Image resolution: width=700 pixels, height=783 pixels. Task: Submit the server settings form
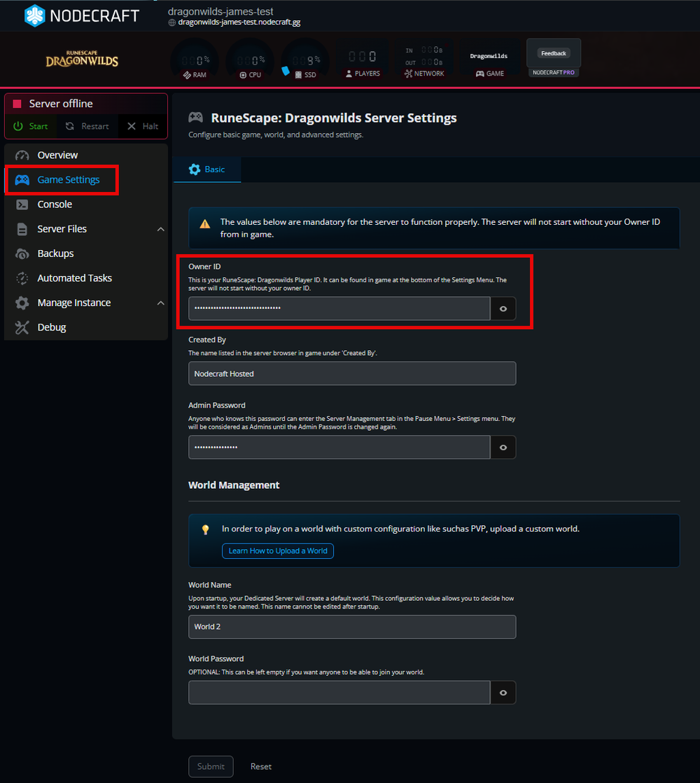tap(211, 766)
